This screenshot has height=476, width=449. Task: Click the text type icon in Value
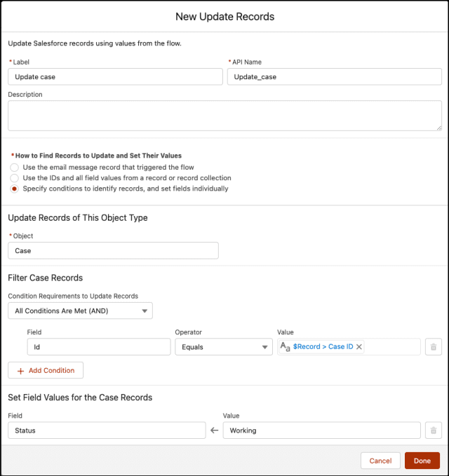tap(285, 347)
